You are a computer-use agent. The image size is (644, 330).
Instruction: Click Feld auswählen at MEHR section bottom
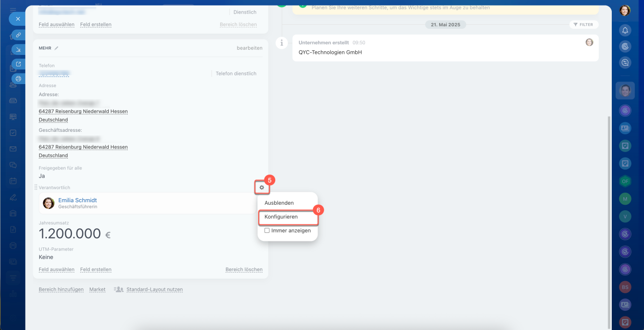click(x=56, y=270)
